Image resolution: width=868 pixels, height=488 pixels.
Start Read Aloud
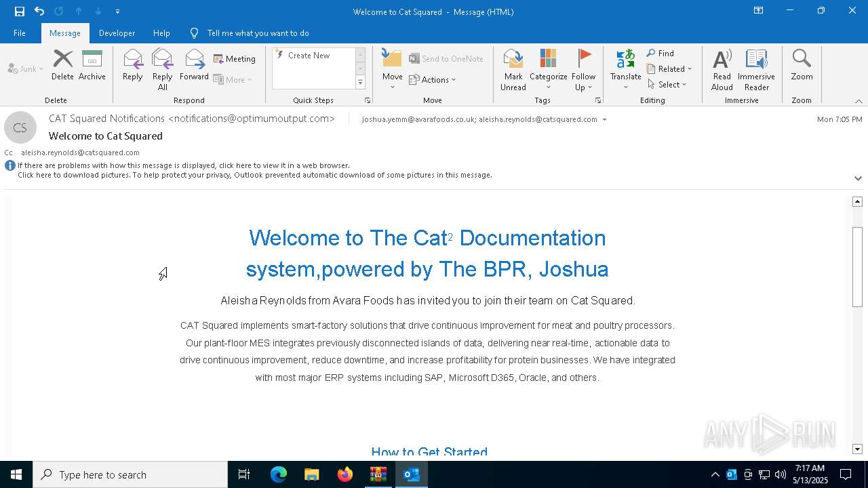pyautogui.click(x=722, y=70)
